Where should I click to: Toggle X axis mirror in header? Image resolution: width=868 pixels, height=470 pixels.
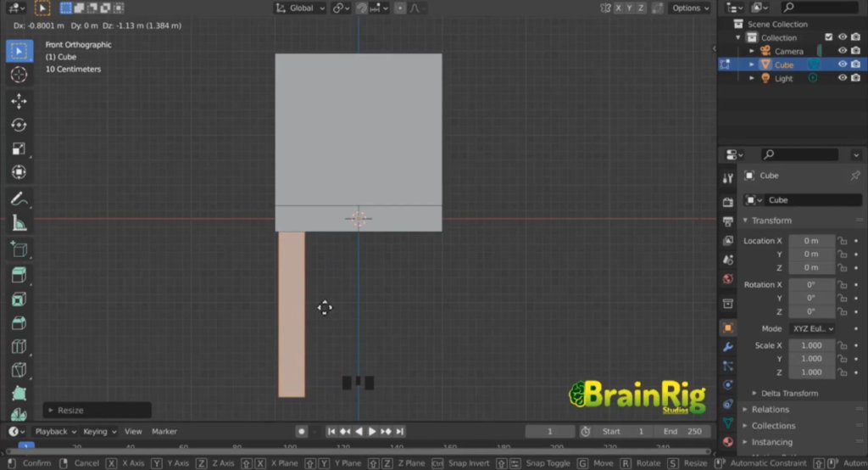(x=618, y=8)
